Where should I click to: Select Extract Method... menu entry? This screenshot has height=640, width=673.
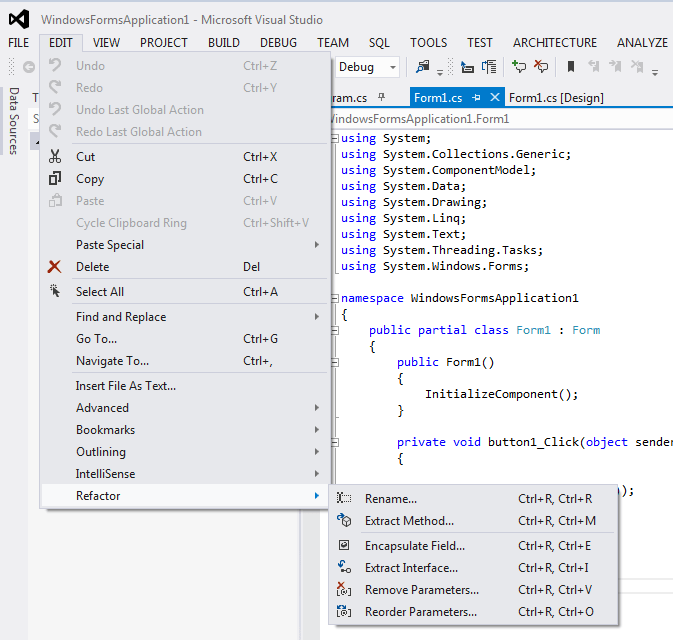[x=473, y=520]
